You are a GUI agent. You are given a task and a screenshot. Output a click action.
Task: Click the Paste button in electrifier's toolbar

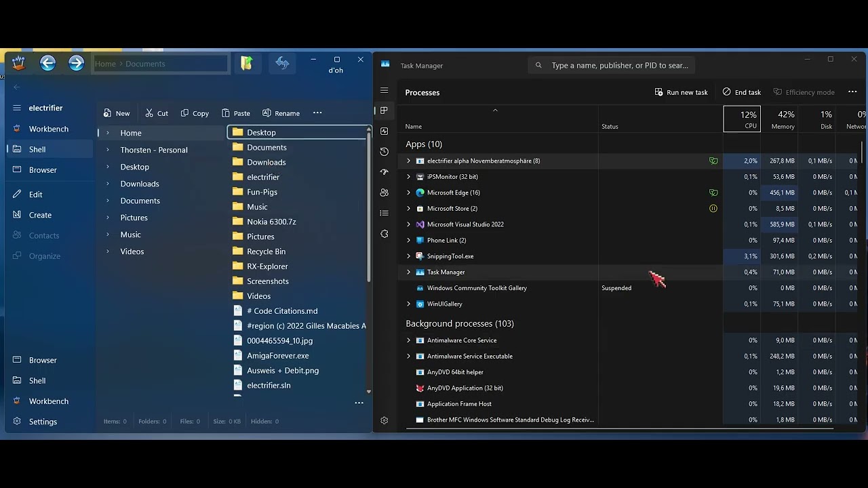click(x=235, y=113)
